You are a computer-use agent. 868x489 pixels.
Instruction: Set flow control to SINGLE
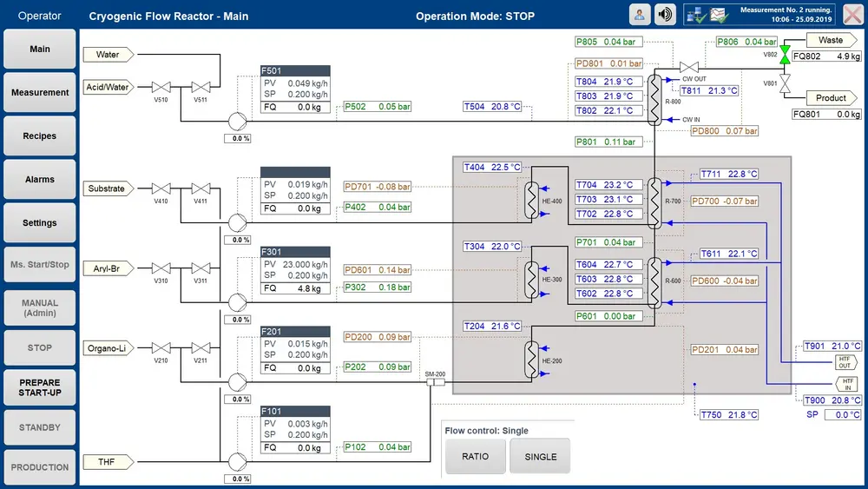[x=540, y=456]
